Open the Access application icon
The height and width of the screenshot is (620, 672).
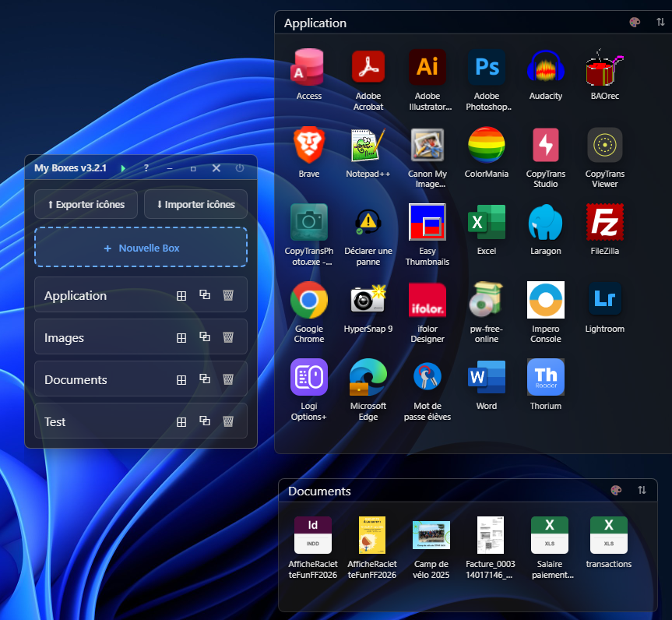[x=308, y=67]
